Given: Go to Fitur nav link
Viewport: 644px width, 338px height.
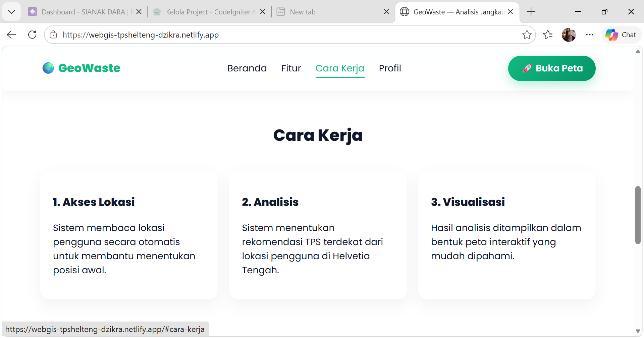Looking at the screenshot, I should pos(291,68).
